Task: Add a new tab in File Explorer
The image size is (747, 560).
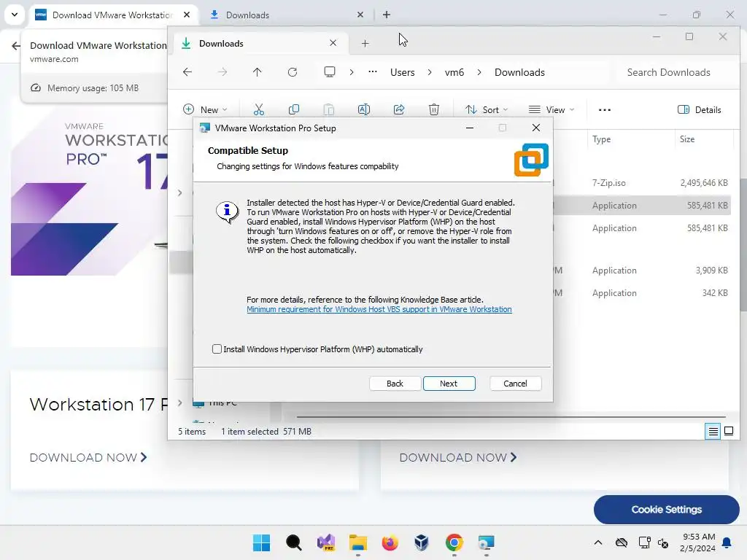Action: point(365,44)
